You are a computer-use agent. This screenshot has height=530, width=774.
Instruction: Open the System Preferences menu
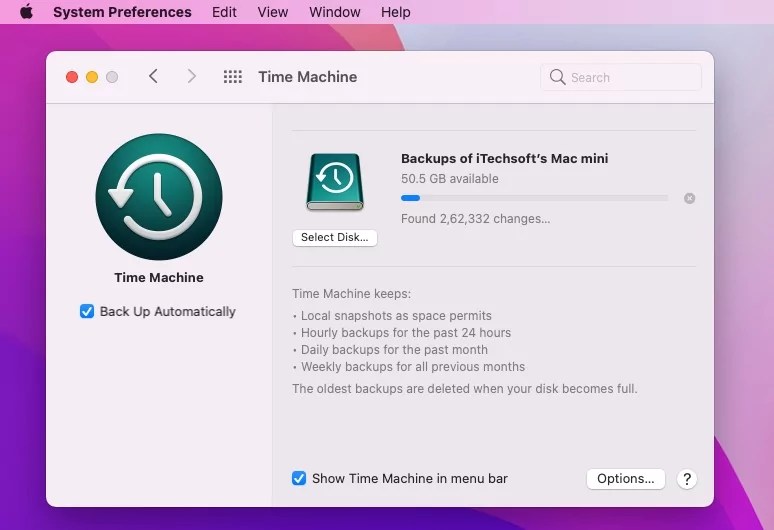(122, 12)
